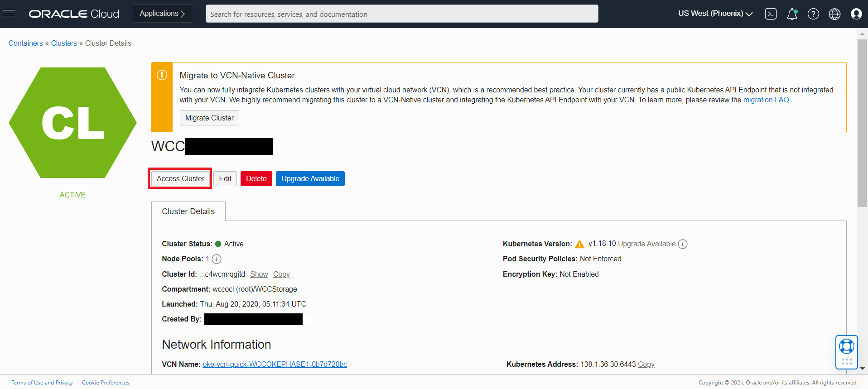The height and width of the screenshot is (389, 868).
Task: Click the CL cluster hexagon icon
Action: point(72,123)
